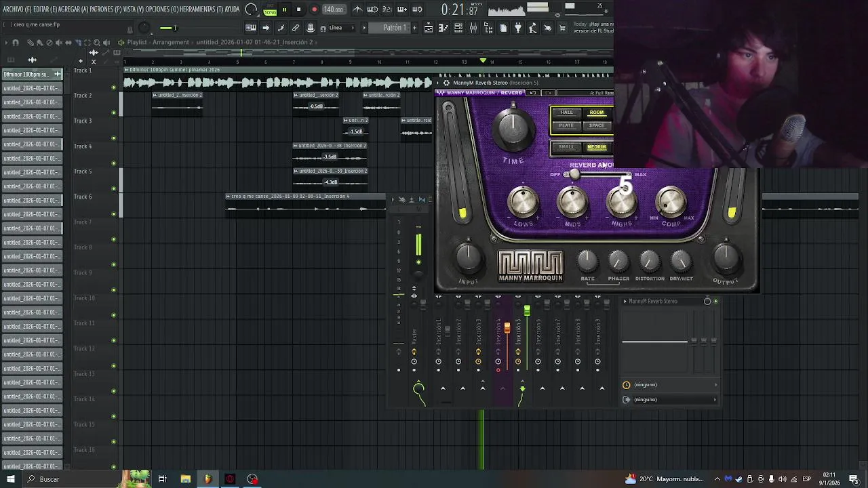Viewport: 868px width, 488px height.
Task: Toggle MannyM Reverb slot enable LED
Action: click(715, 302)
